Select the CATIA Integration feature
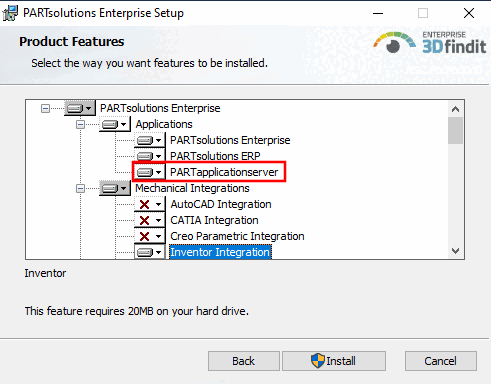This screenshot has height=384, width=491. point(214,220)
